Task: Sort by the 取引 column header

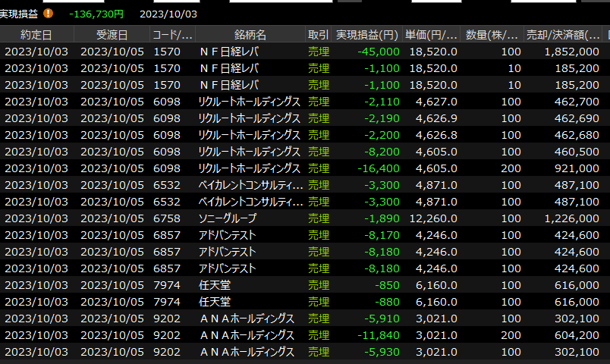Action: coord(319,35)
